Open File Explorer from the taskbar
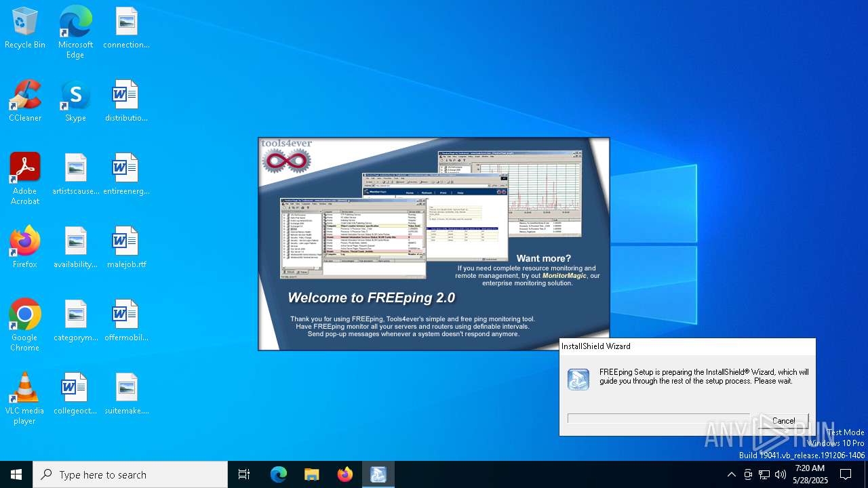 point(312,474)
